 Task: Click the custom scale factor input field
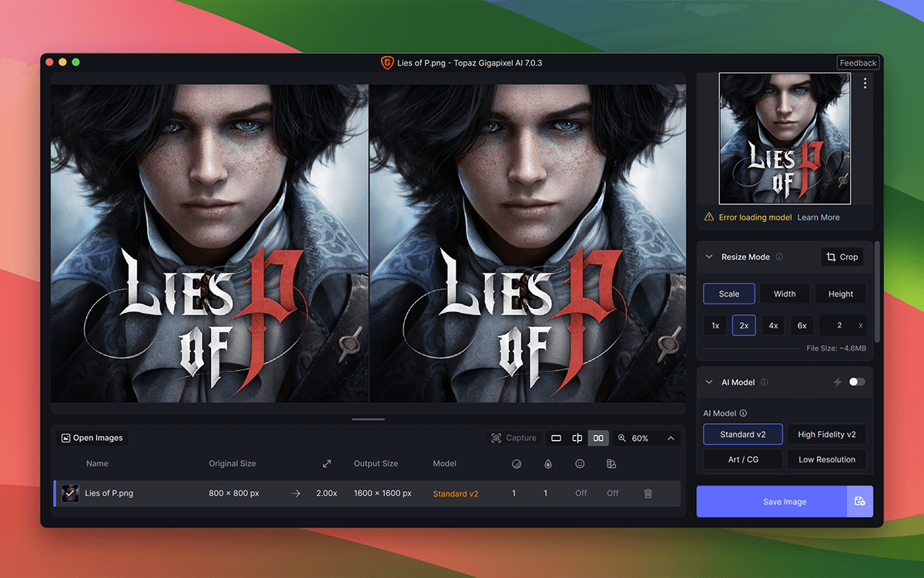coord(842,325)
